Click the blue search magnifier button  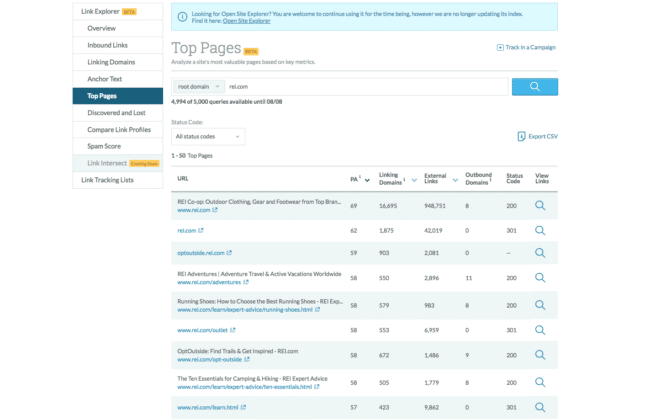[534, 87]
